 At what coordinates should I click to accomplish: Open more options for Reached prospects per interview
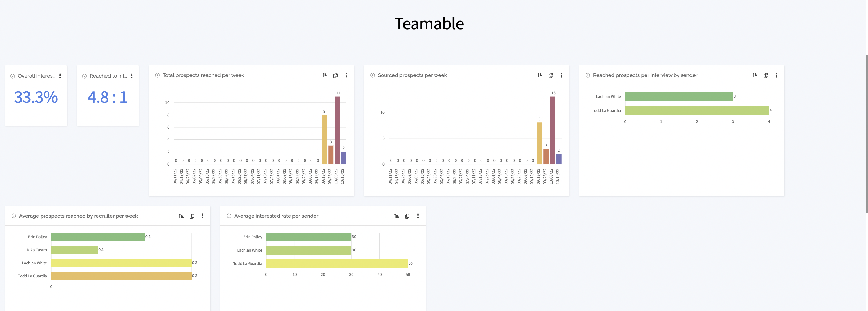[x=777, y=75]
